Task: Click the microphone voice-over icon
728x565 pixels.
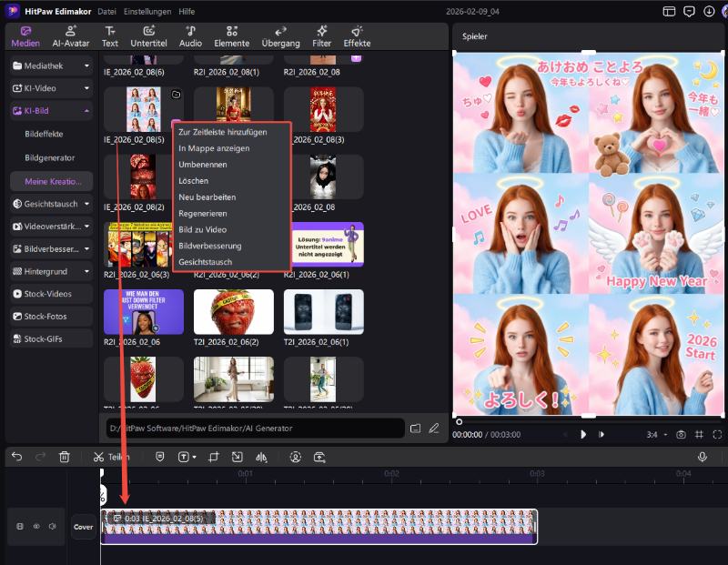Action: pos(703,457)
